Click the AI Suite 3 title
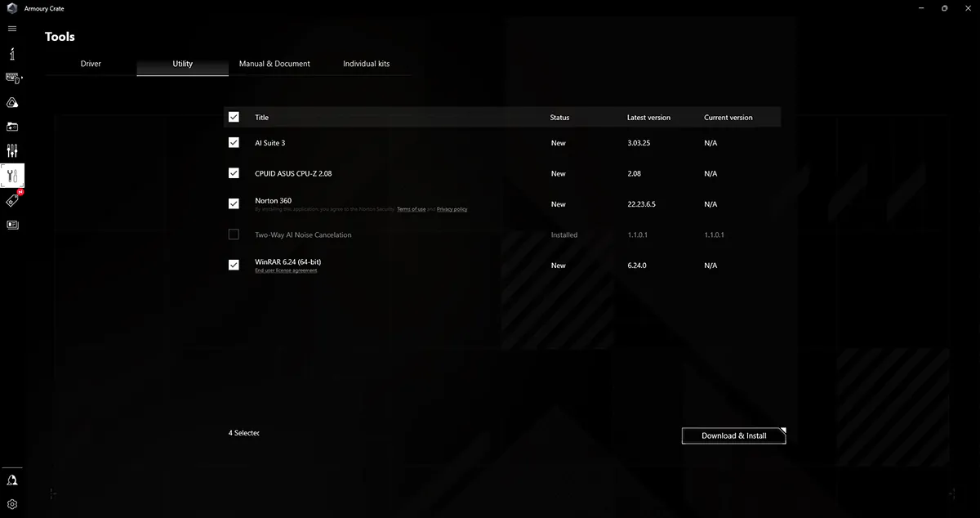The height and width of the screenshot is (518, 980). 269,143
